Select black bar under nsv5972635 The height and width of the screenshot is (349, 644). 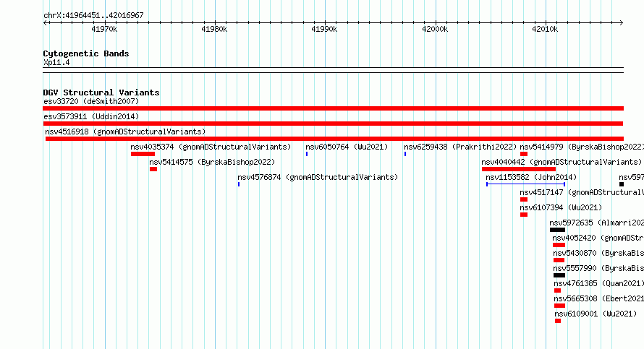(x=557, y=230)
